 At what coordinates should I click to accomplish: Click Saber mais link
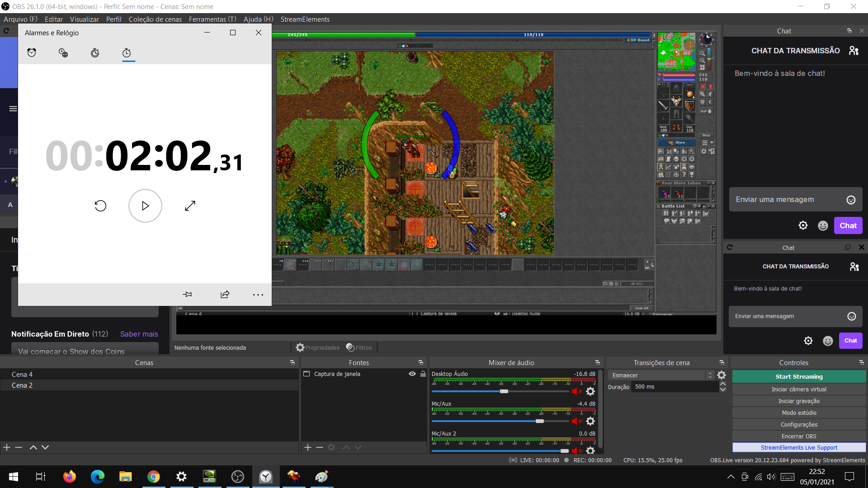139,334
